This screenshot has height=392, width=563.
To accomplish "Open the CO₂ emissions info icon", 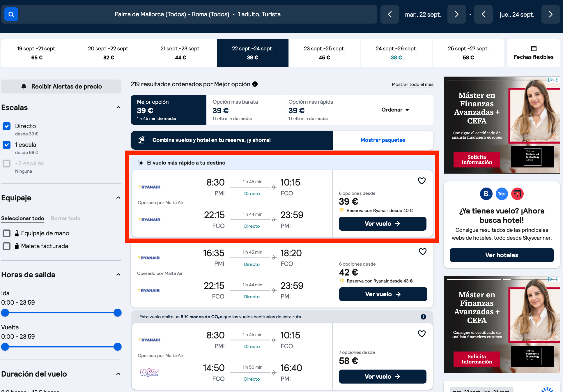I will (x=424, y=317).
